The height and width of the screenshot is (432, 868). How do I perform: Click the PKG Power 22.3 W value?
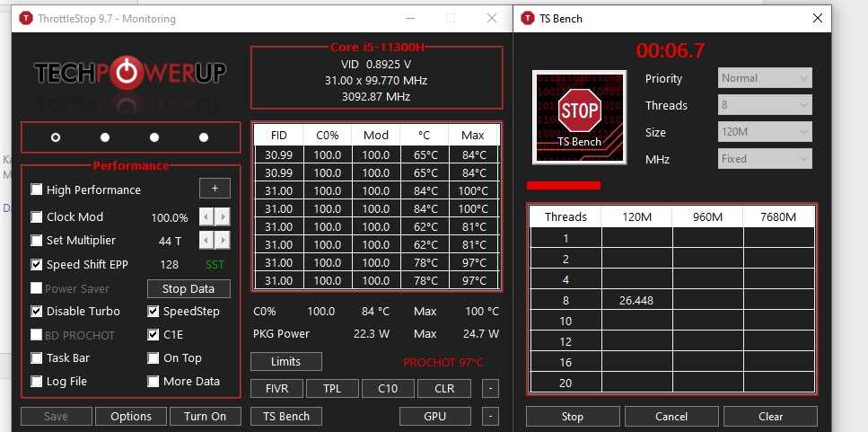pos(372,334)
